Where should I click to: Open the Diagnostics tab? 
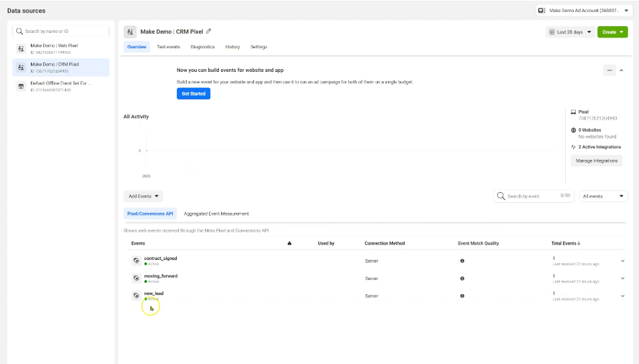(202, 47)
